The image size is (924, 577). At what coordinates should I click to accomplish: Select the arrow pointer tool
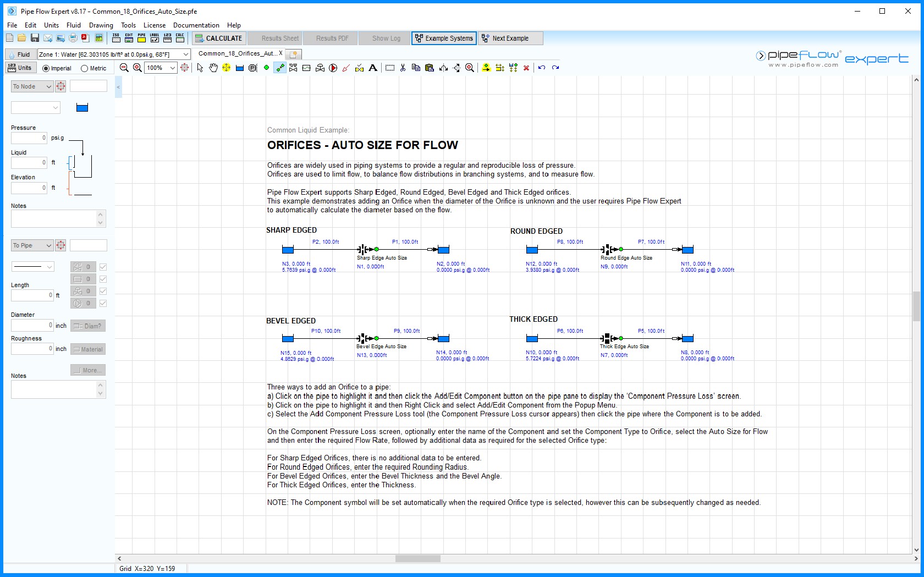[200, 68]
